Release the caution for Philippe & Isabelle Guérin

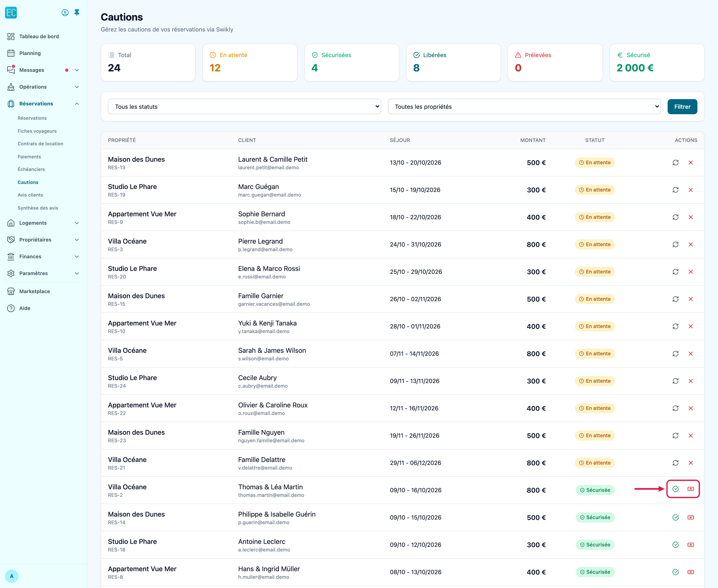pyautogui.click(x=675, y=518)
